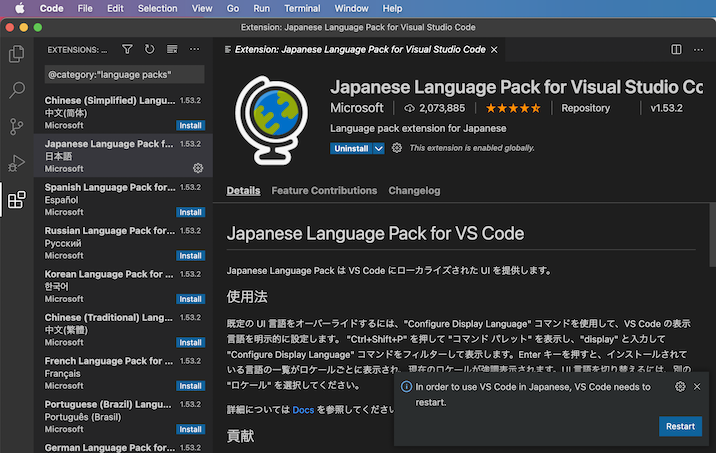This screenshot has height=453, width=716.
Task: Switch to Feature Contributions tab
Action: pyautogui.click(x=324, y=190)
